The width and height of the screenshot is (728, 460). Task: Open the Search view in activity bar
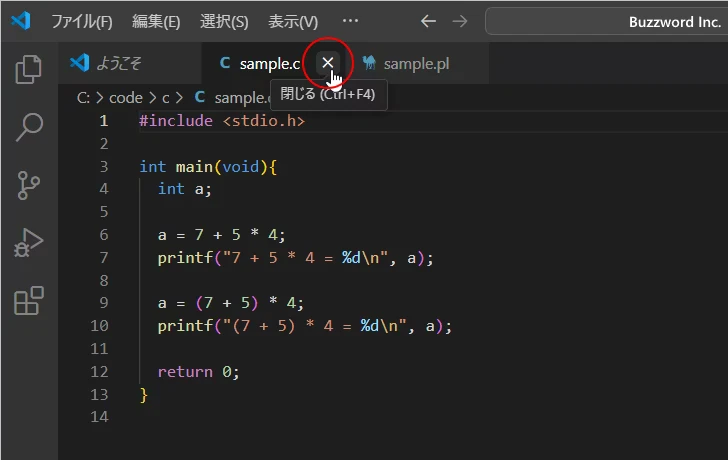coord(29,127)
